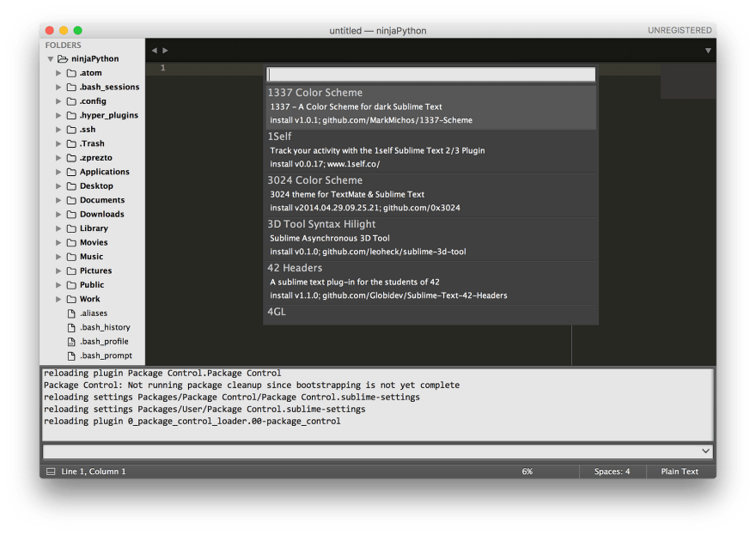Screen dimensions: 756x535
Task: Click Line 1, Column 1 status text
Action: (x=94, y=471)
